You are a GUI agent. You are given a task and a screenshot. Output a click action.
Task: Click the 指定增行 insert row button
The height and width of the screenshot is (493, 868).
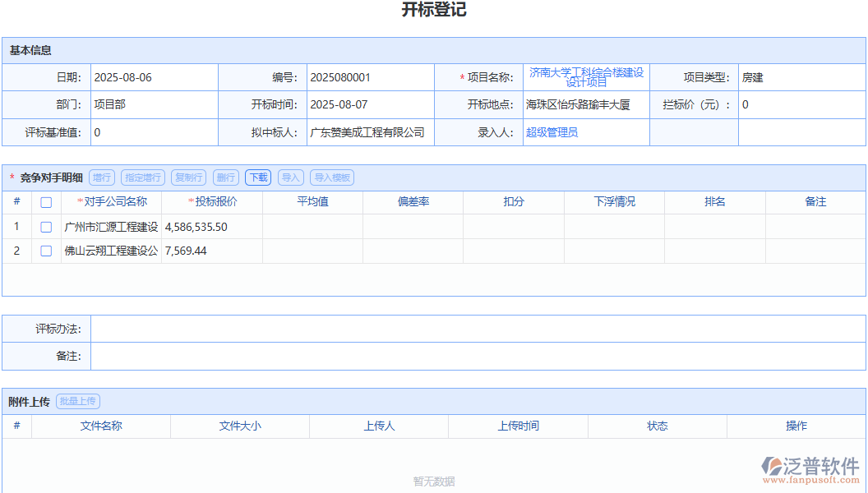click(x=143, y=177)
